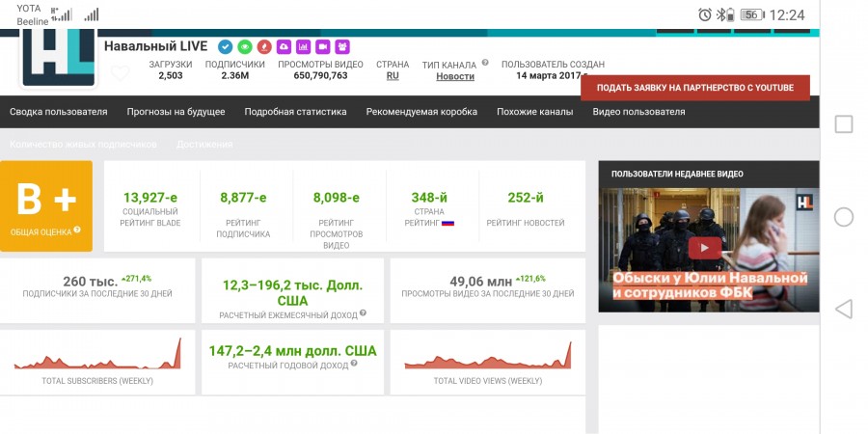Click Подать заявку на партнерство с YouTube
Image resolution: width=868 pixels, height=434 pixels.
694,88
